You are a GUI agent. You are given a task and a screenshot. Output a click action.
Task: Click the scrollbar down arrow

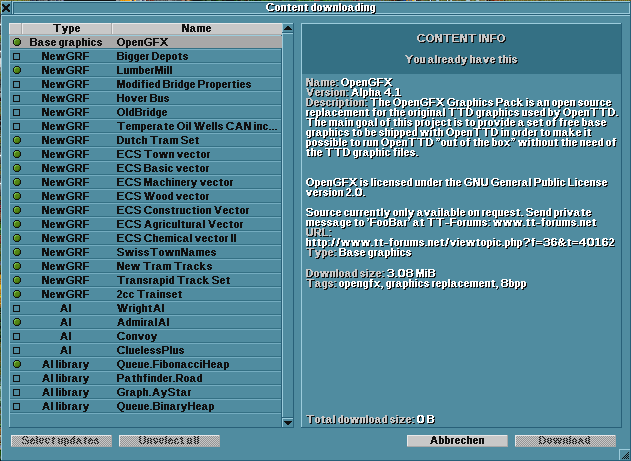[288, 422]
